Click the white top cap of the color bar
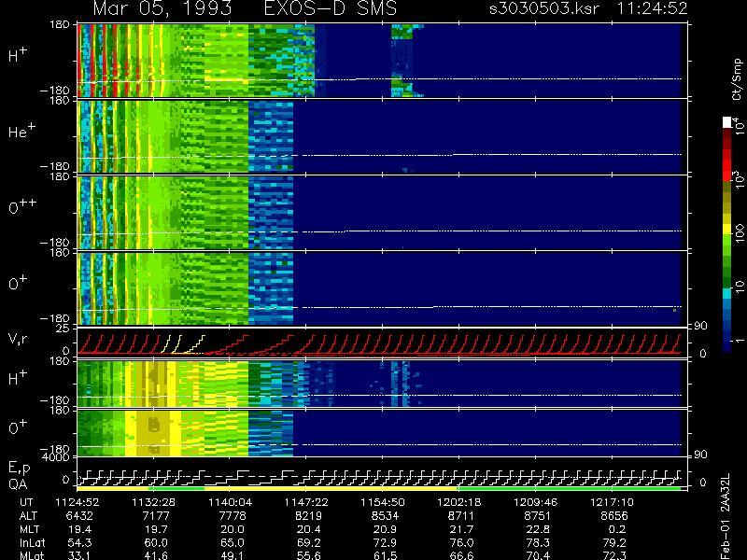Viewport: 747px width, 560px height. [x=727, y=122]
